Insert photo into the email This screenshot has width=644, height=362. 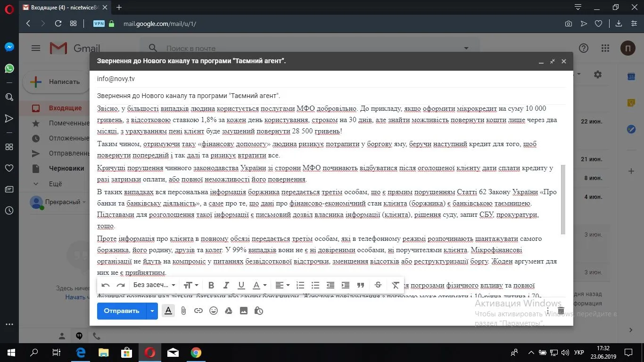coord(244,311)
